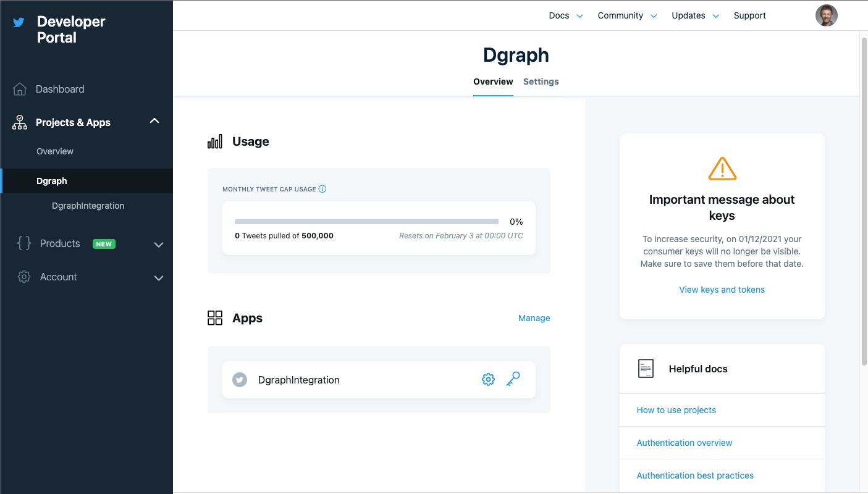Switch to the Settings tab
This screenshot has width=868, height=494.
[541, 82]
